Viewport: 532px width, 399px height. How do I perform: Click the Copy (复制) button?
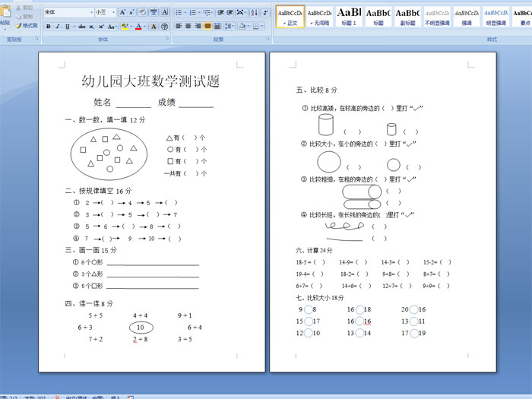(24, 16)
